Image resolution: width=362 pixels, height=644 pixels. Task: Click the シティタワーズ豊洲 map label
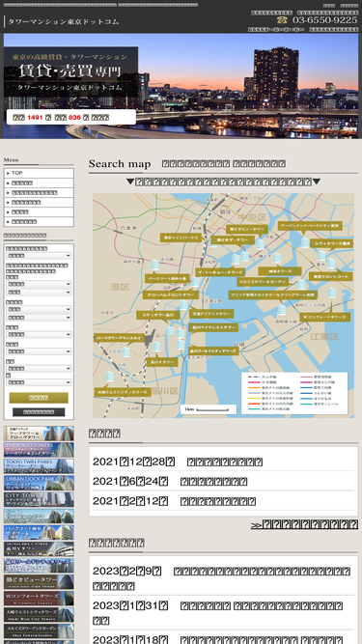click(332, 243)
